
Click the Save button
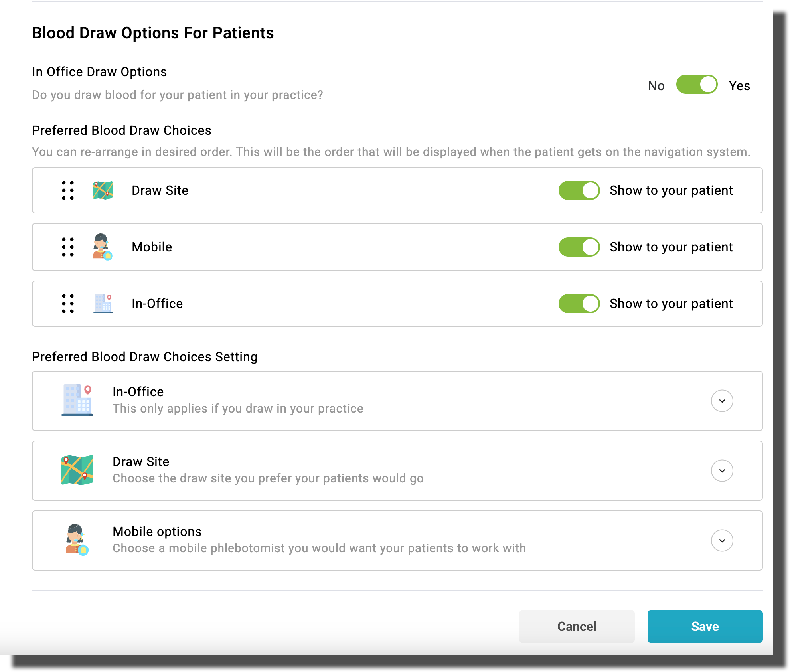click(705, 626)
